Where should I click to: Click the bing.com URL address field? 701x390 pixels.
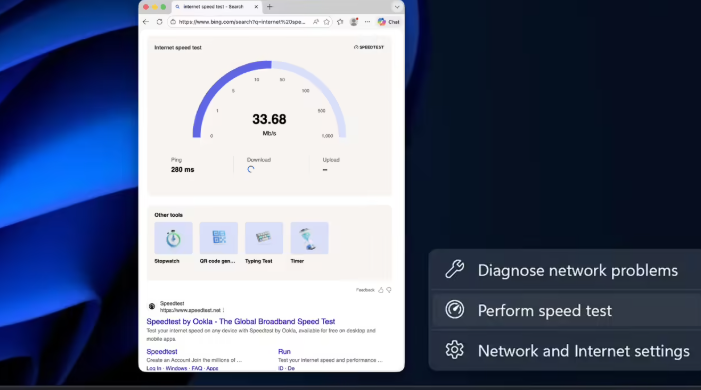pos(241,21)
